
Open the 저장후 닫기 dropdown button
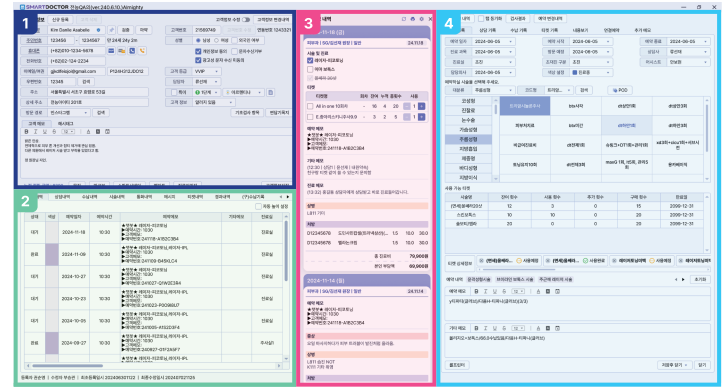(x=675, y=365)
